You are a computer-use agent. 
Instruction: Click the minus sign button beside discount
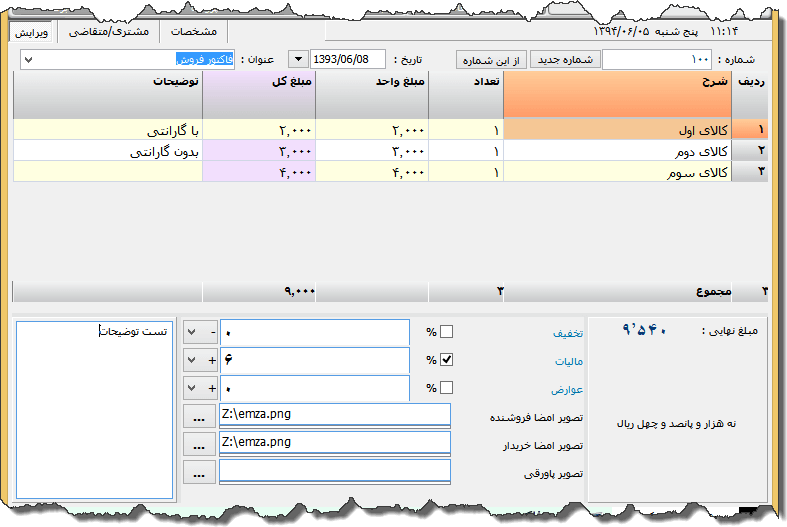click(x=213, y=332)
